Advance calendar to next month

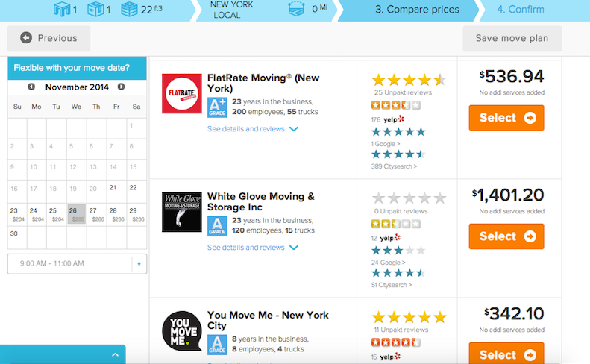coord(121,87)
